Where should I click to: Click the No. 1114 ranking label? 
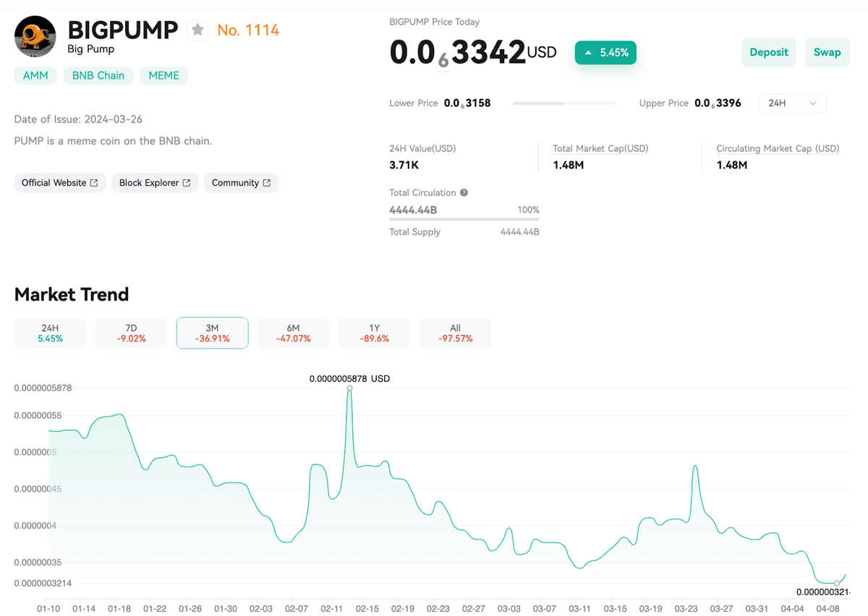pos(248,30)
